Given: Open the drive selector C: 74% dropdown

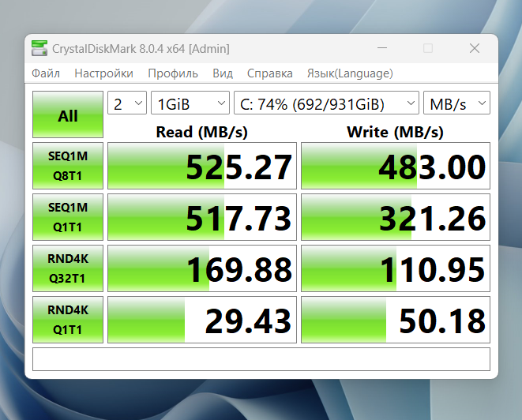Looking at the screenshot, I should click(326, 103).
